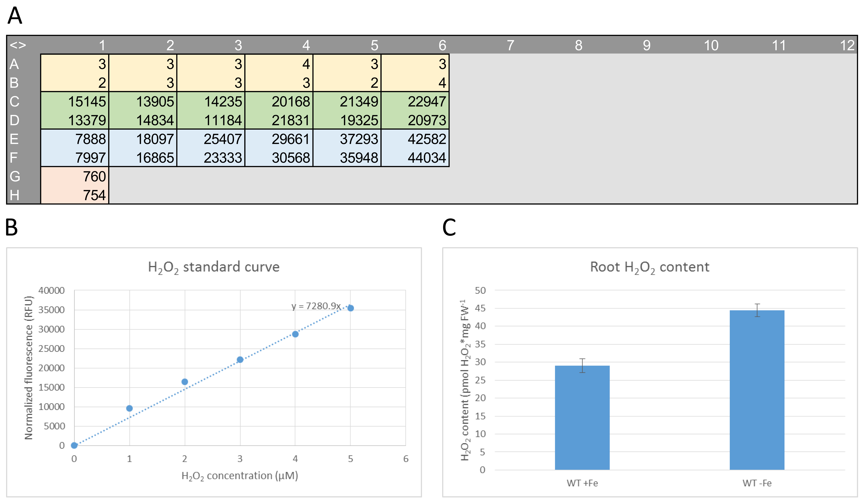The width and height of the screenshot is (868, 504).
Task: Click row header E of the plate
Action: (x=14, y=139)
